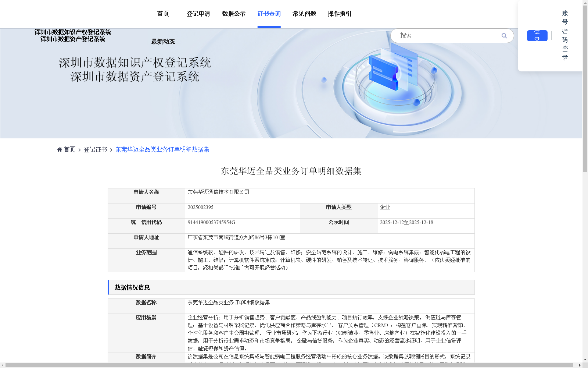Click the 业务范围 label cell

146,260
